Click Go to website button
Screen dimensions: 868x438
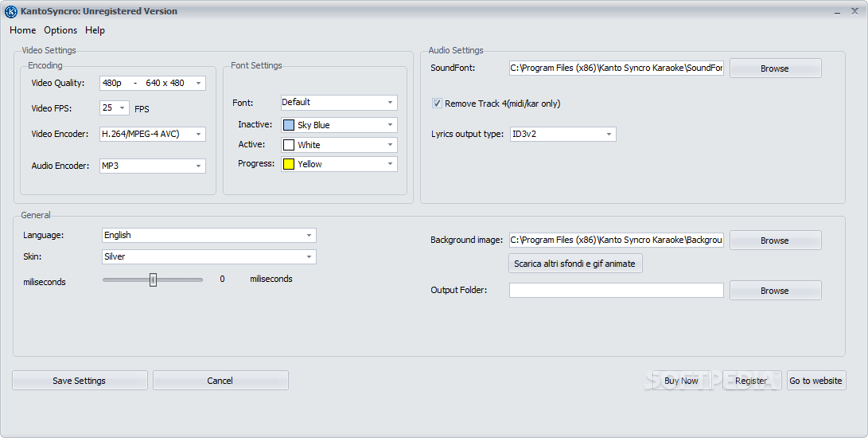(816, 381)
